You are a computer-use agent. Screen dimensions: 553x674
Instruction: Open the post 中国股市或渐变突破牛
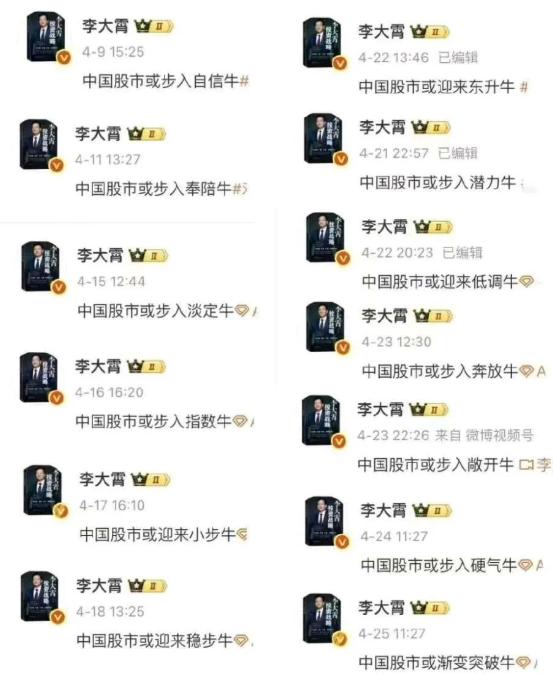tap(436, 662)
